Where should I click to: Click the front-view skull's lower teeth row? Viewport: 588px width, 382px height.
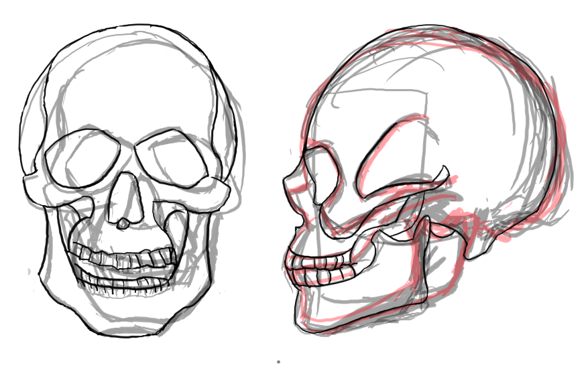(x=125, y=281)
